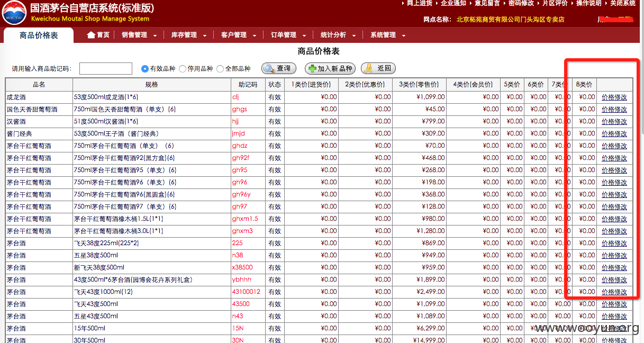The image size is (644, 343).
Task: Click the retail price ¥6,299.00
Action: [x=430, y=329]
